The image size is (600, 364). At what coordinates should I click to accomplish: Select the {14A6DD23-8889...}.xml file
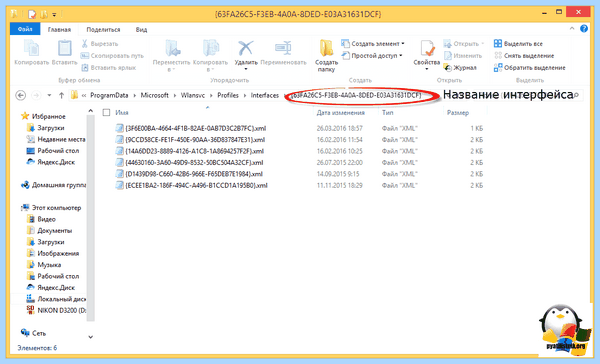pyautogui.click(x=190, y=151)
